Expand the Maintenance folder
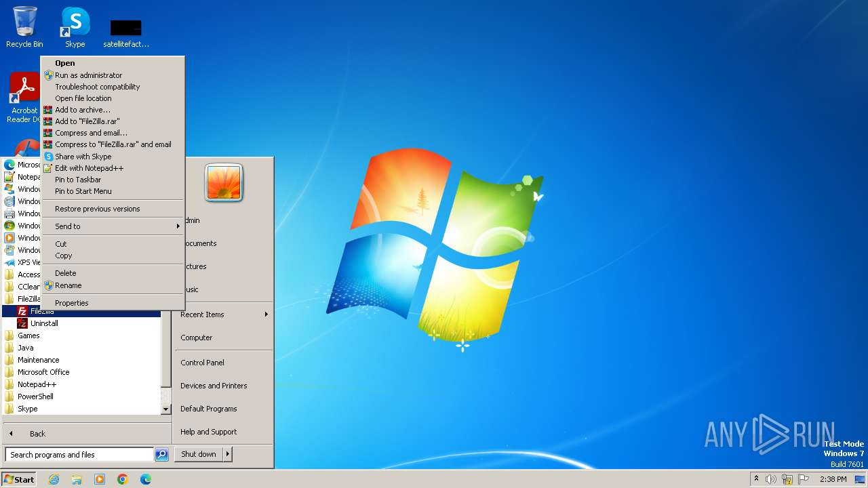 pyautogui.click(x=81, y=360)
